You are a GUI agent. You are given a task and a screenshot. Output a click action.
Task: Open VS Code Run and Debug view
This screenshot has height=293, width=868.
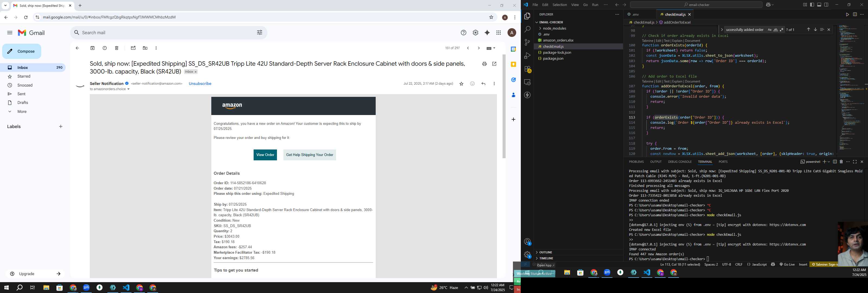(527, 56)
